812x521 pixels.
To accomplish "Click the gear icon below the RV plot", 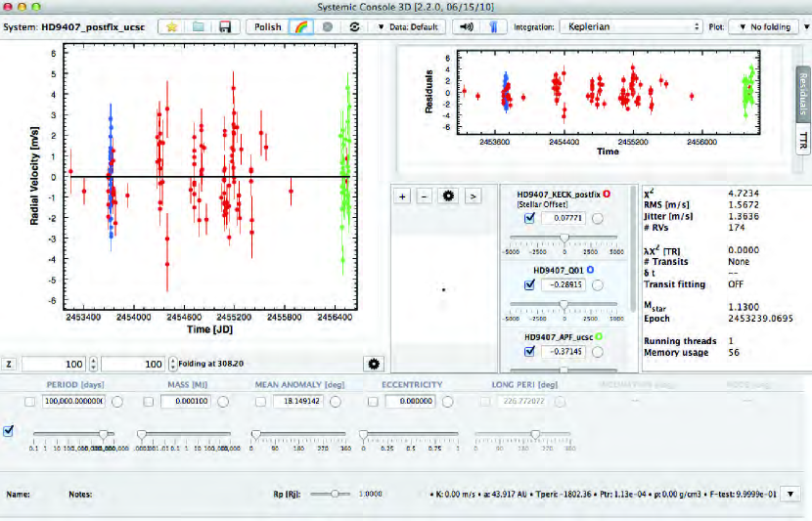I will [x=372, y=364].
